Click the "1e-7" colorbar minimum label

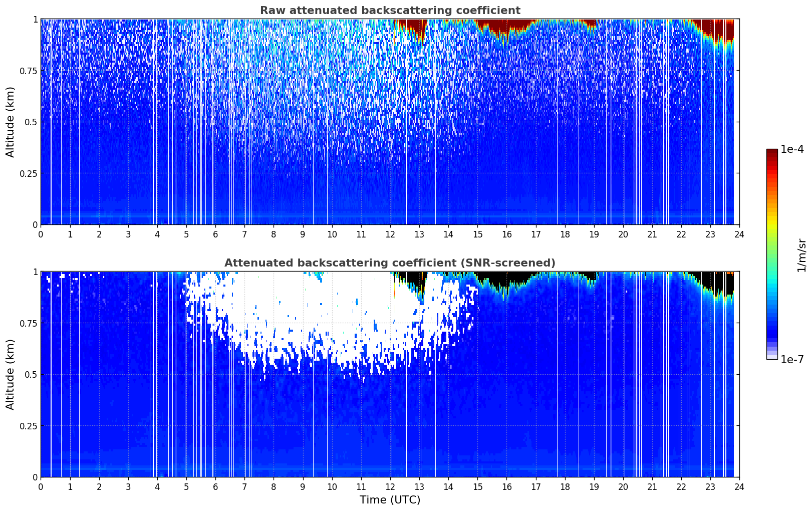point(792,360)
